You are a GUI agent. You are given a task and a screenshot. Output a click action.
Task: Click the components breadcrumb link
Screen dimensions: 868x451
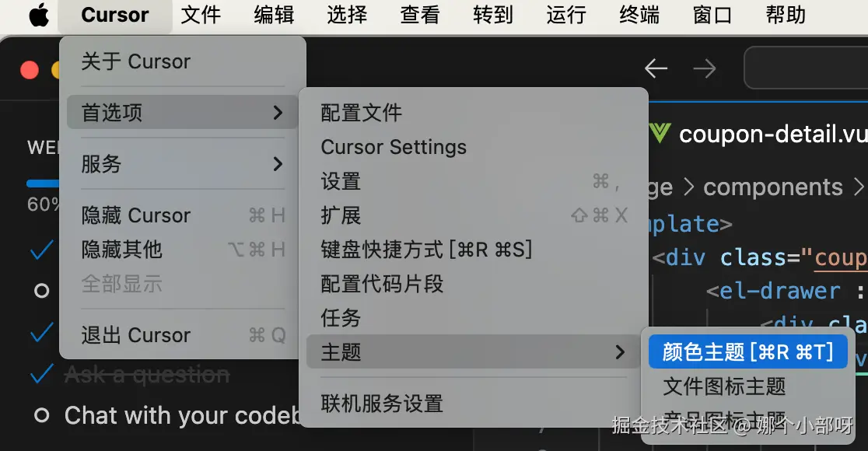pyautogui.click(x=773, y=187)
